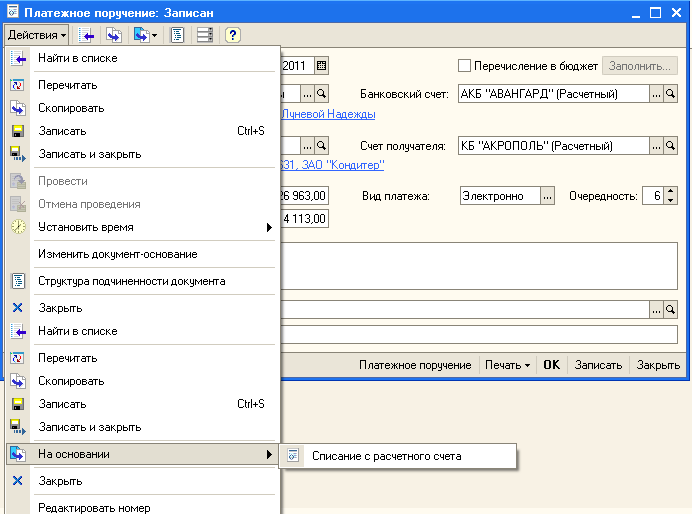
Task: Select 'Списание с расчетного счета' submenu item
Action: click(x=386, y=456)
